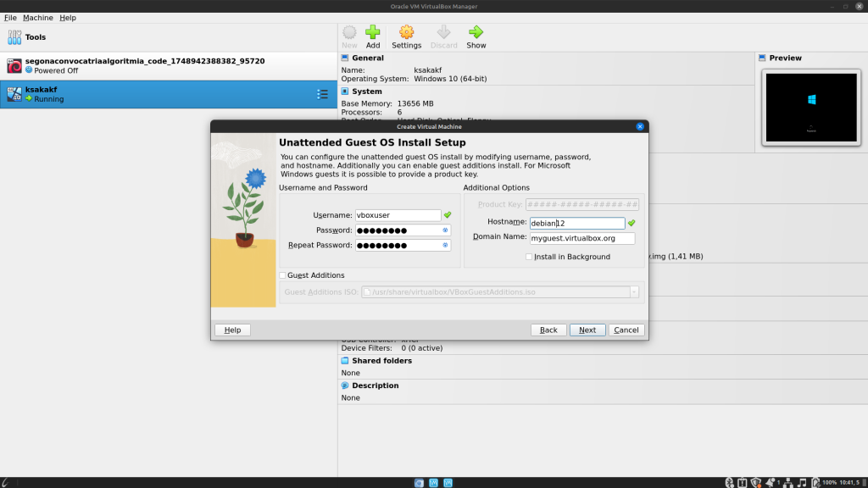
Task: Open the Guest Additions ISO dropdown arrow
Action: [634, 292]
